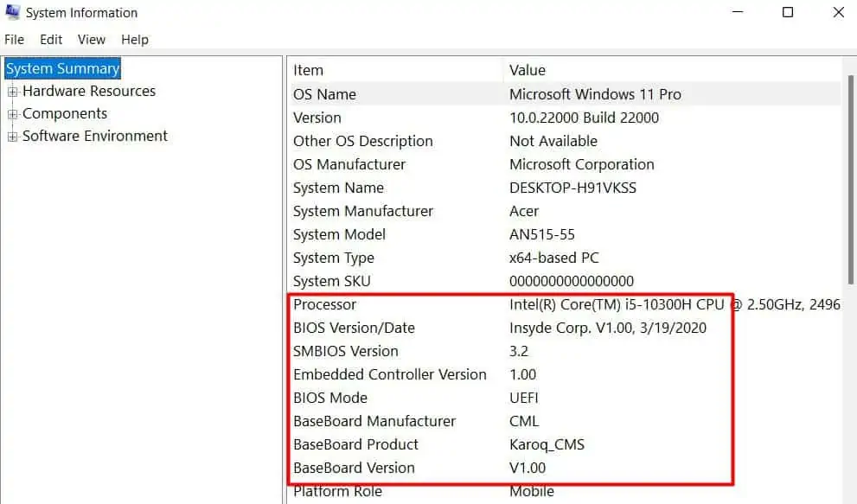Expand the Components tree node
The width and height of the screenshot is (857, 504).
tap(12, 114)
